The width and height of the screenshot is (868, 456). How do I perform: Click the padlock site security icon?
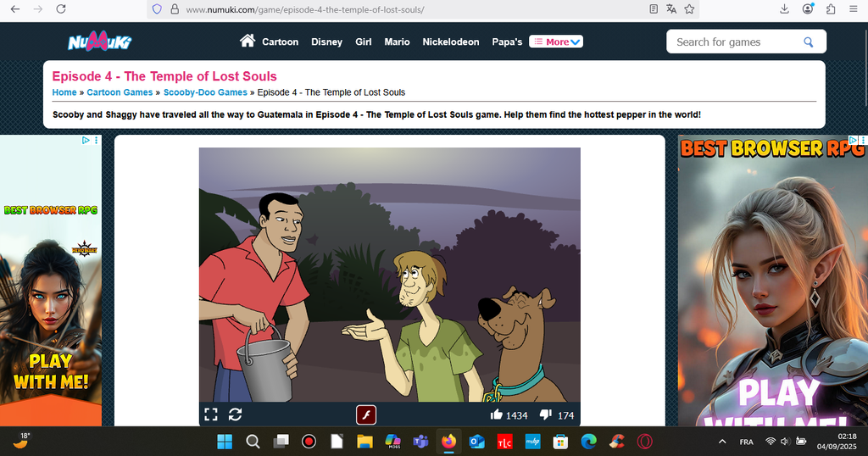point(175,9)
